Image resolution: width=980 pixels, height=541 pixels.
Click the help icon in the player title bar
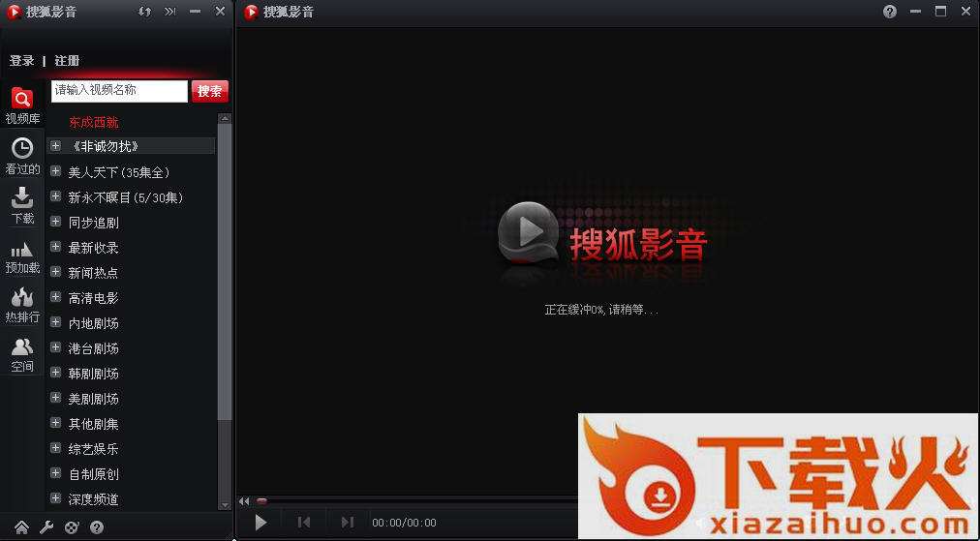pyautogui.click(x=890, y=12)
